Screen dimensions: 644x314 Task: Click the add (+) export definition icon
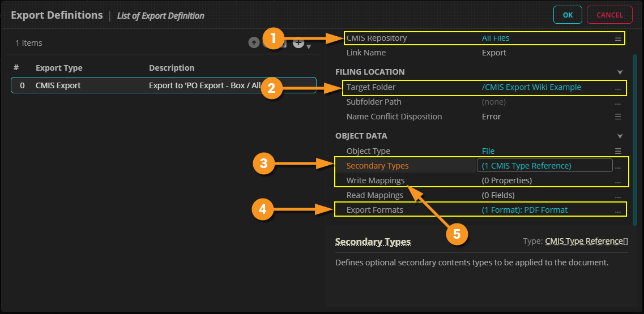298,43
